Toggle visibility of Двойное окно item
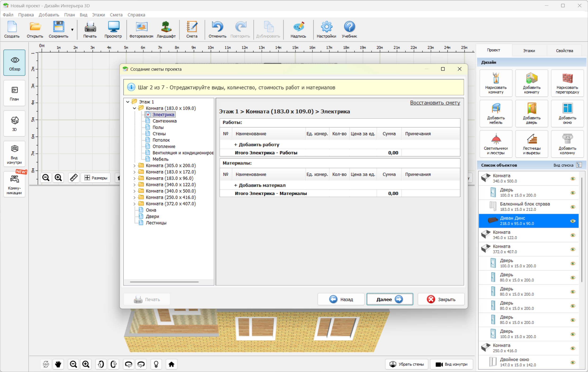588x372 pixels. 573,362
